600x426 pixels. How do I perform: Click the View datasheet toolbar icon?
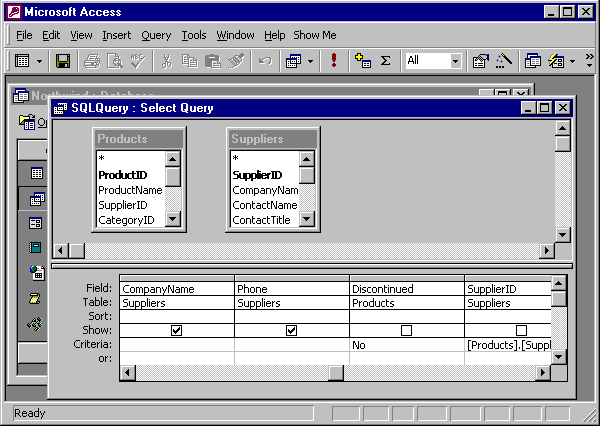click(22, 61)
